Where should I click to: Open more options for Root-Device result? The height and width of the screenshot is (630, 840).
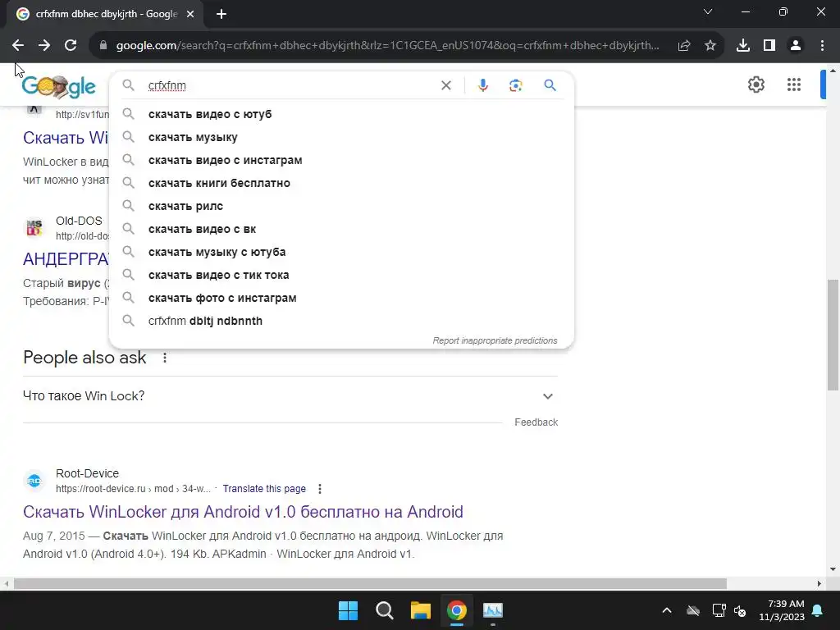[320, 489]
